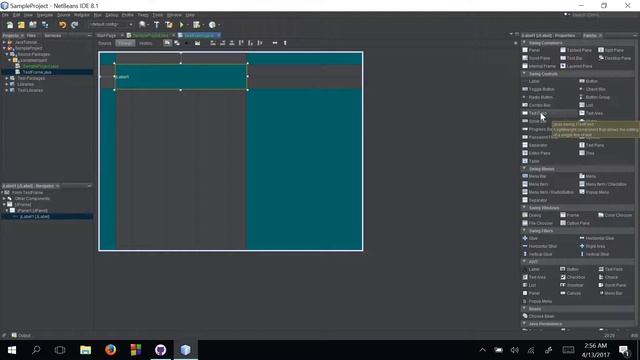The height and width of the screenshot is (360, 640).
Task: Pick Check Box from Swing Controls
Action: tap(592, 89)
